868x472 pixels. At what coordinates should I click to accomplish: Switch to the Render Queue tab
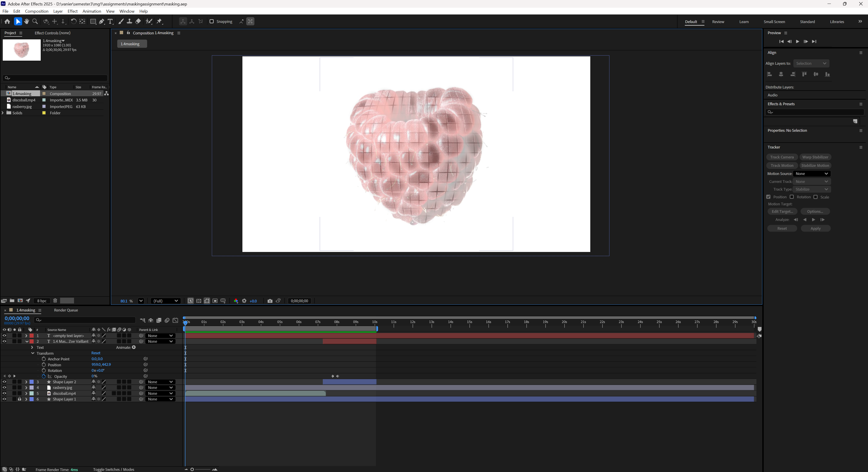click(x=66, y=310)
